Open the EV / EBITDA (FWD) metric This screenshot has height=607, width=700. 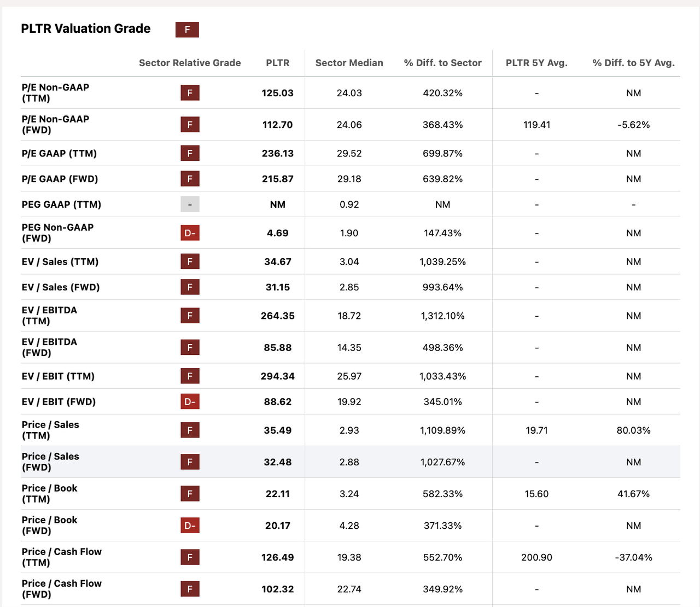click(49, 347)
